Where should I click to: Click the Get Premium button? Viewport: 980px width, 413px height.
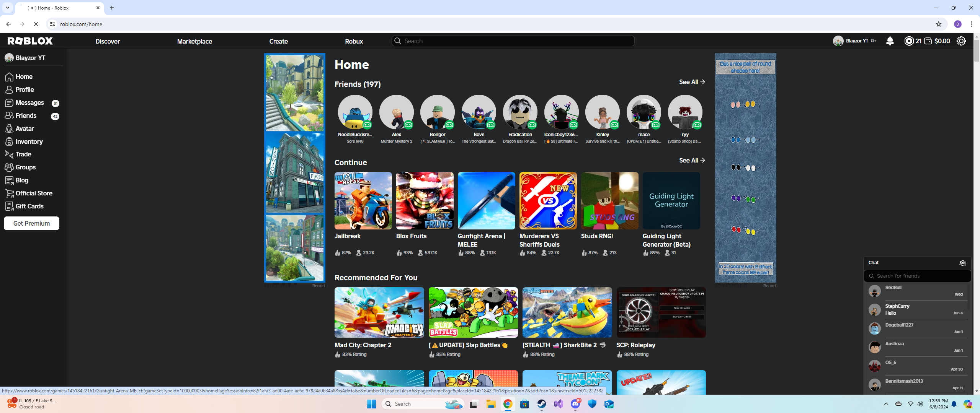pos(31,223)
